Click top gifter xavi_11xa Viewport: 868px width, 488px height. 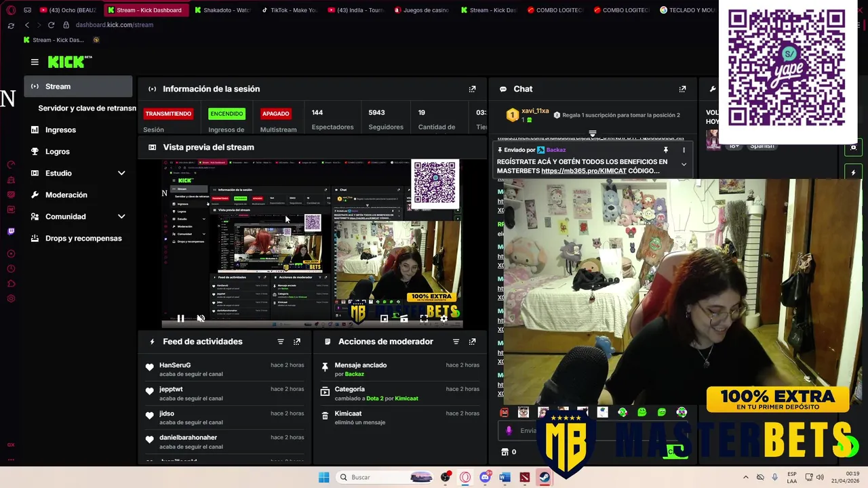pos(535,111)
